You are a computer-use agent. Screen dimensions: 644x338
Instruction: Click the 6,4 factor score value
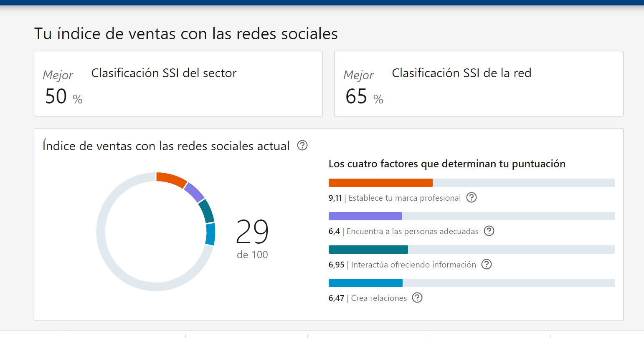[x=334, y=231]
